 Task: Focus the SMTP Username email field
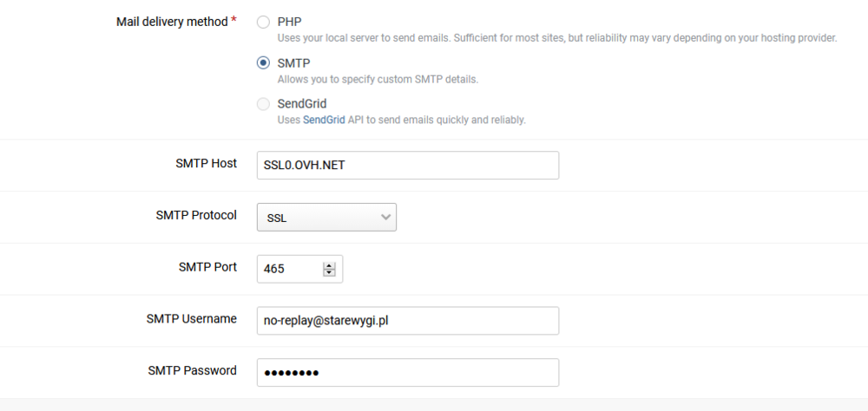[407, 321]
